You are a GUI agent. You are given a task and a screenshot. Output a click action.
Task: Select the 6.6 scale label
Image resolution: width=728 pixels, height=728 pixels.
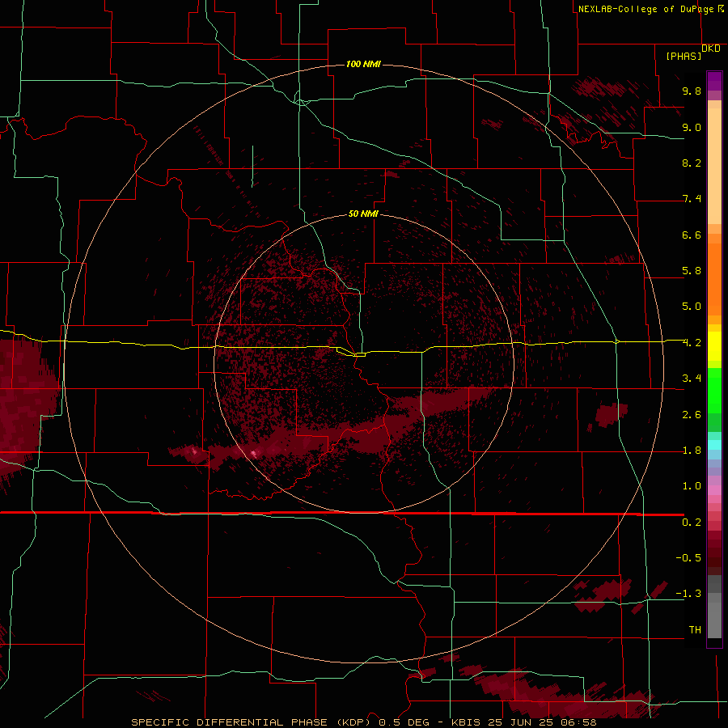coord(692,235)
